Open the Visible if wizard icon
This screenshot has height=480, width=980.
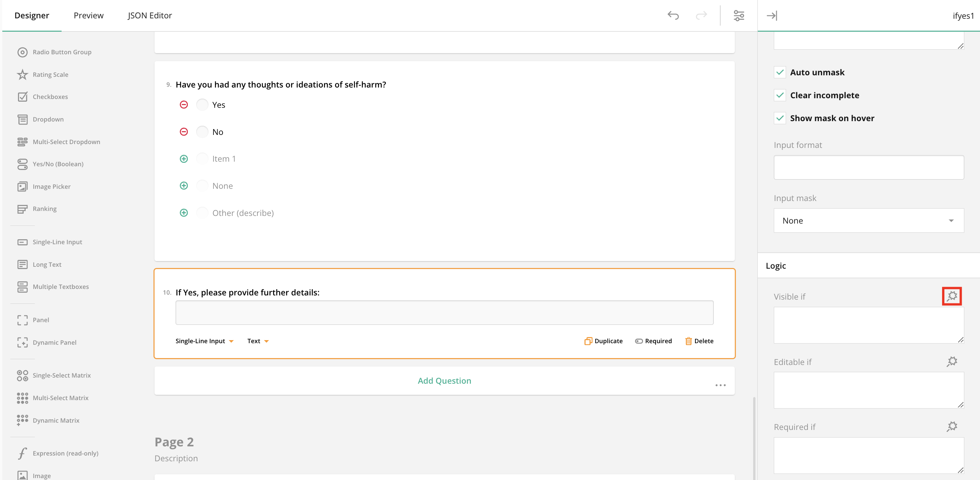click(x=952, y=296)
